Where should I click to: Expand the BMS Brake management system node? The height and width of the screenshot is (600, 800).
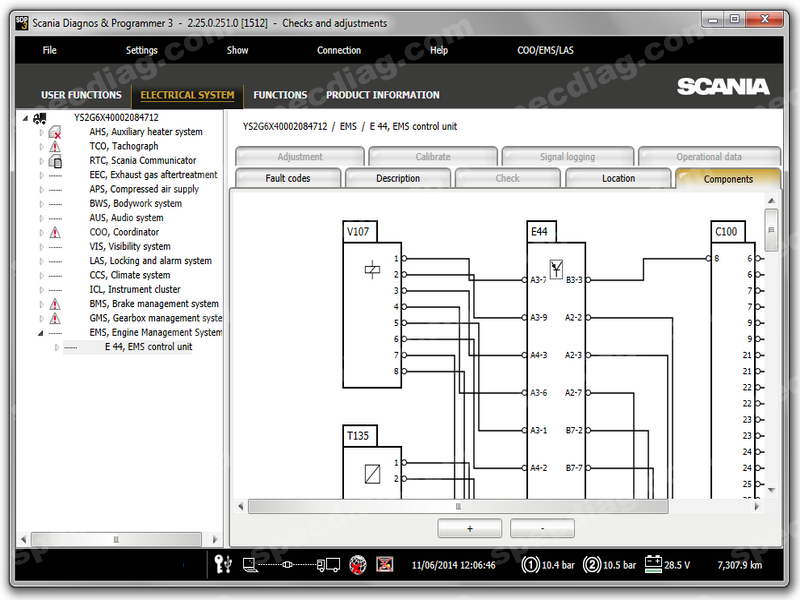click(40, 304)
